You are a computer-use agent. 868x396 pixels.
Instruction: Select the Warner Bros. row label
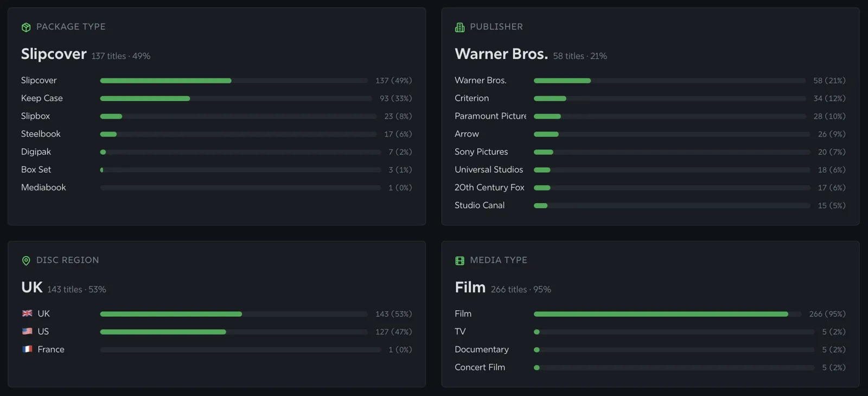pyautogui.click(x=481, y=80)
